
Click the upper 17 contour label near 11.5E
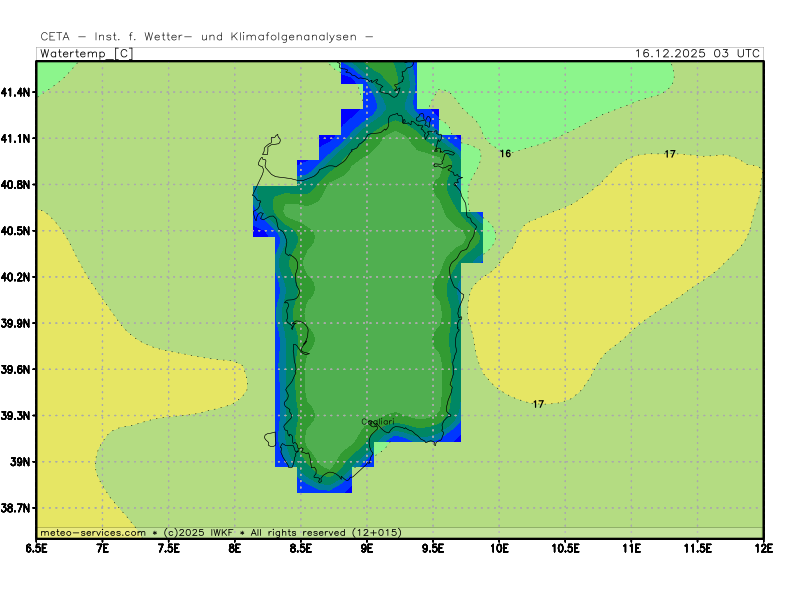[669, 153]
